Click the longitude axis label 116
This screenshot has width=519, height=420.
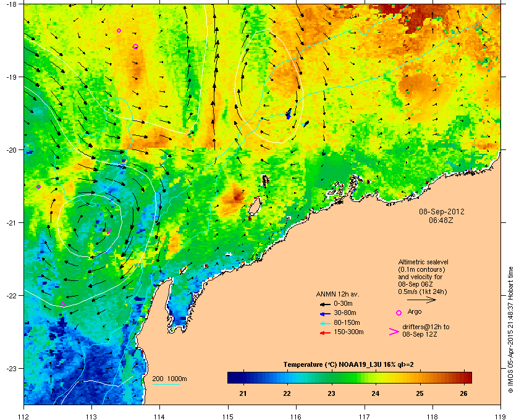296,417
